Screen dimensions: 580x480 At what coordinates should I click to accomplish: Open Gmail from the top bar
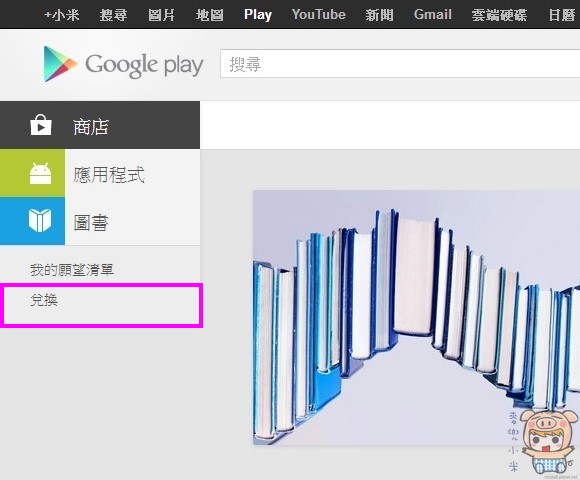[432, 14]
